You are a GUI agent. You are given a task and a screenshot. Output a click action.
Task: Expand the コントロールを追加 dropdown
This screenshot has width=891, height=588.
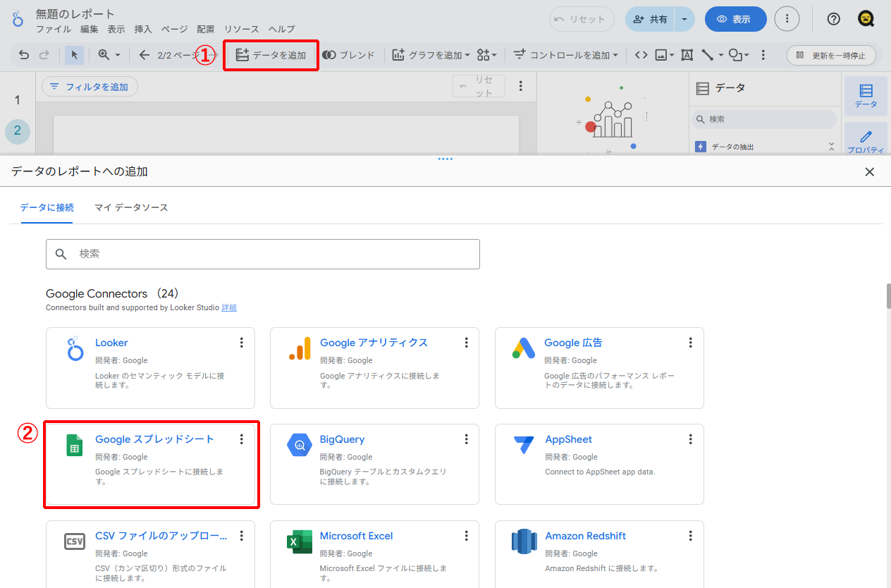coord(565,55)
